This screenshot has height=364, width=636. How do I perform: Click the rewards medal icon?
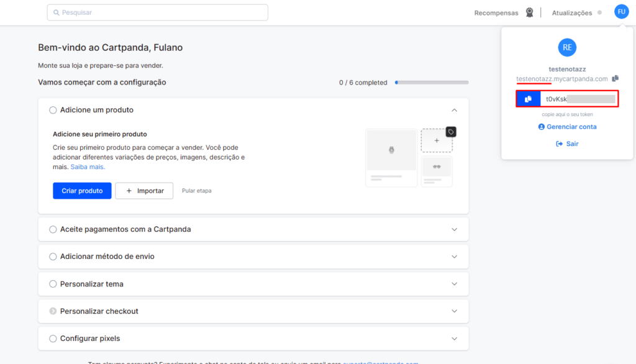coord(529,12)
